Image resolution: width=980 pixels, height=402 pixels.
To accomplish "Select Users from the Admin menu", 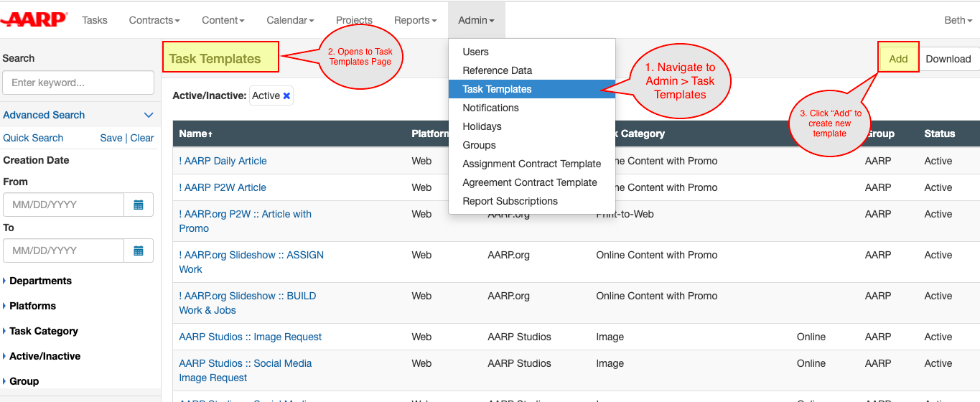I will (x=532, y=52).
